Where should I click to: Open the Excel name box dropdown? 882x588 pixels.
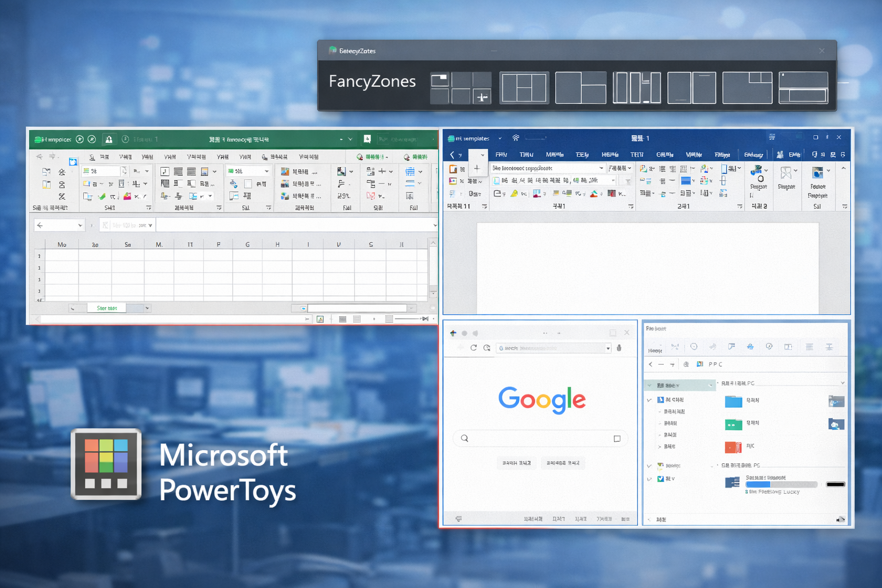tap(80, 225)
